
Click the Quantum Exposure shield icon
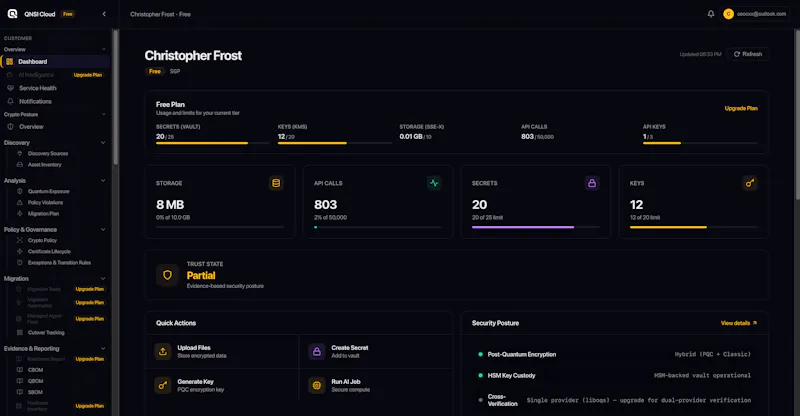[20, 191]
